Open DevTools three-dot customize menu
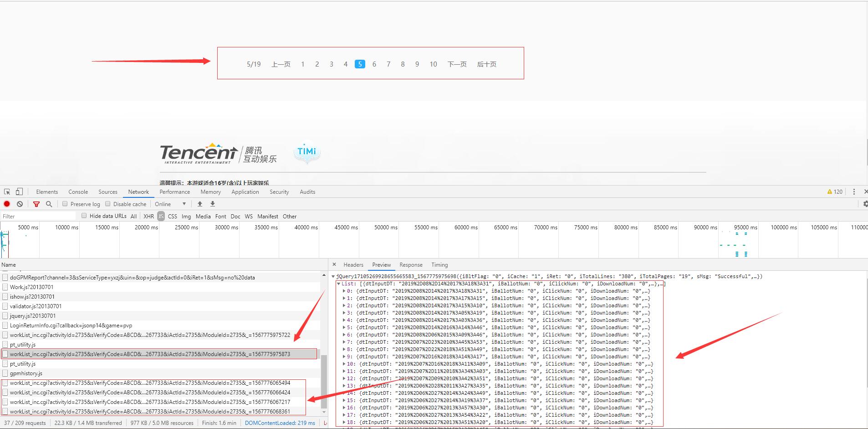868x429 pixels. 854,192
